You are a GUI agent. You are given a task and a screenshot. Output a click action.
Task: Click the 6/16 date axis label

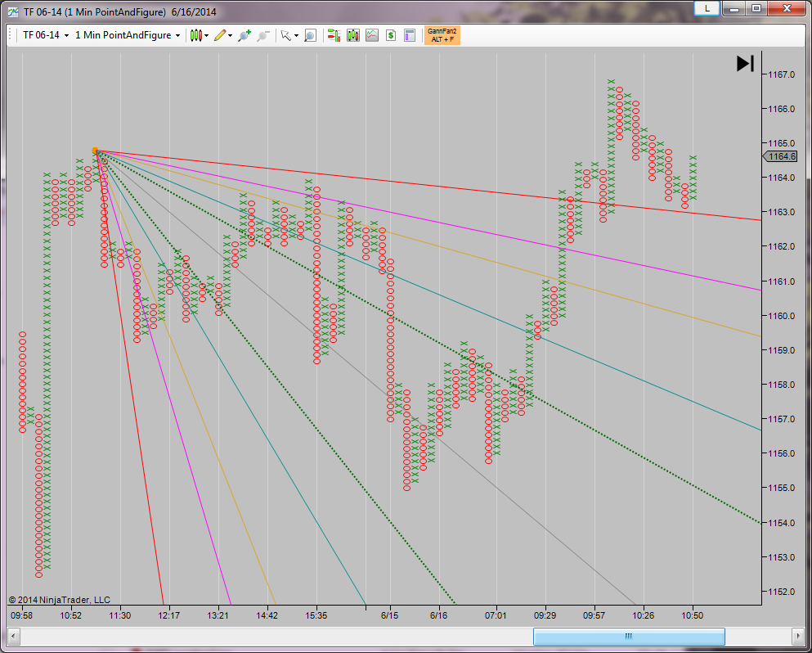point(439,615)
